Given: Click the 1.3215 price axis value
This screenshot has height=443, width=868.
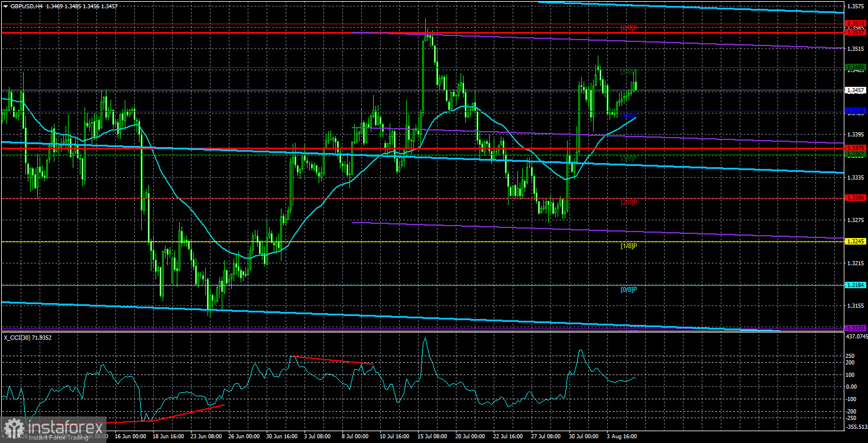Looking at the screenshot, I should point(856,263).
